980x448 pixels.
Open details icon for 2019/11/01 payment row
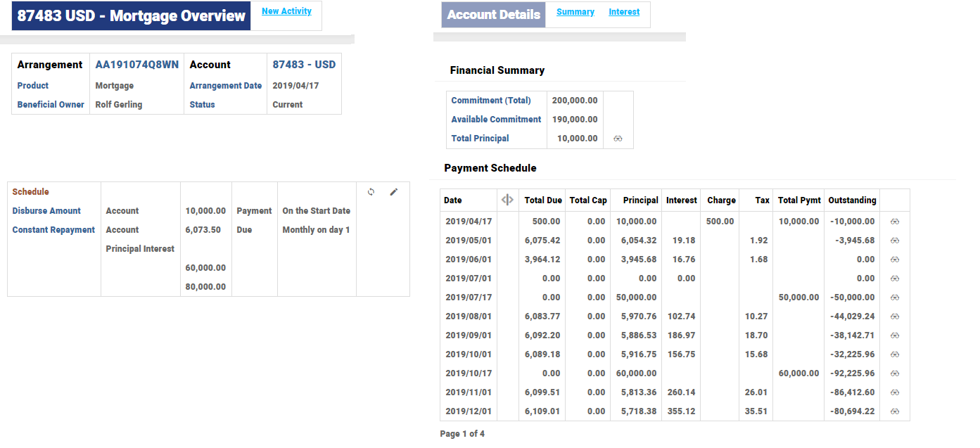895,392
